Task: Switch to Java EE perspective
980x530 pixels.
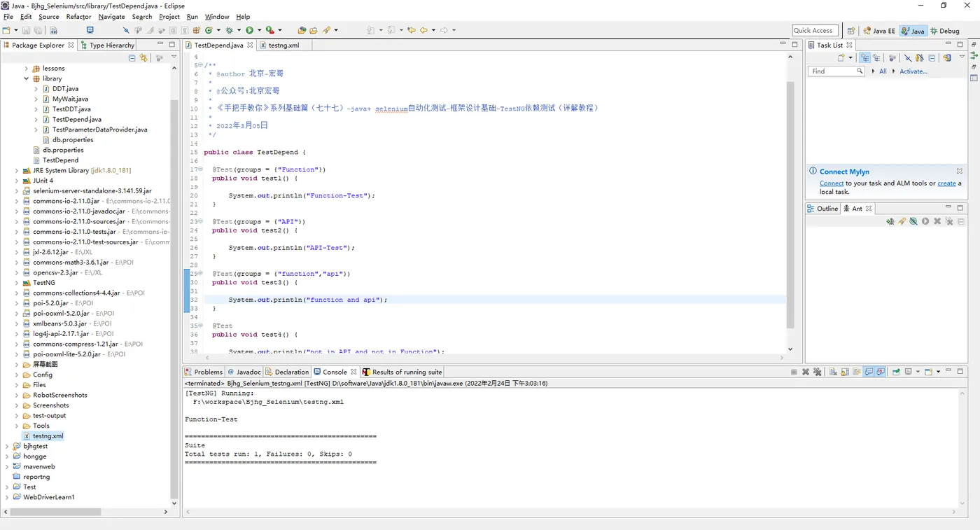Action: pos(879,31)
